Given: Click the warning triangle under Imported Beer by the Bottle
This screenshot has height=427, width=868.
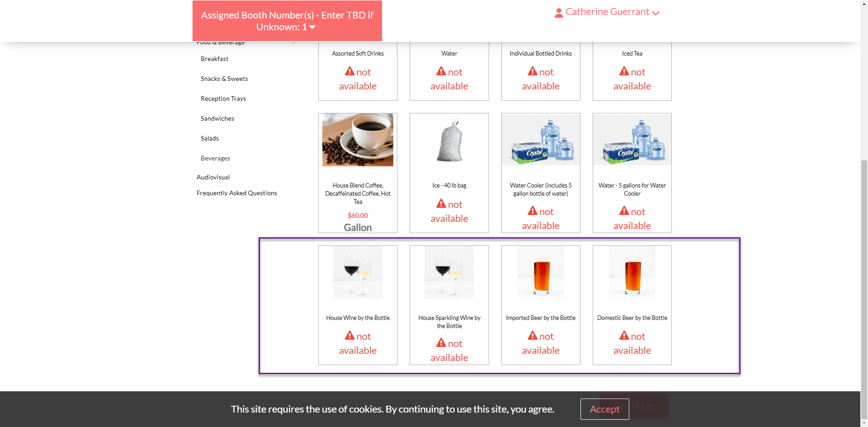Looking at the screenshot, I should click(x=533, y=336).
